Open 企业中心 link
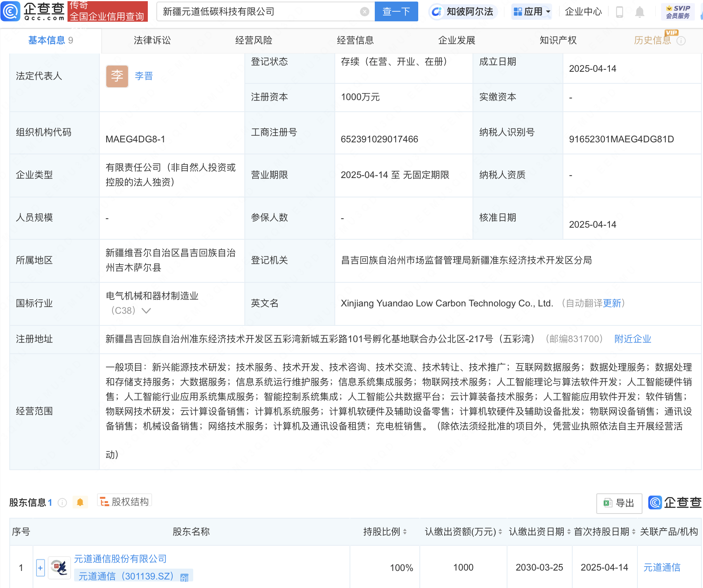The height and width of the screenshot is (588, 703). (x=583, y=12)
